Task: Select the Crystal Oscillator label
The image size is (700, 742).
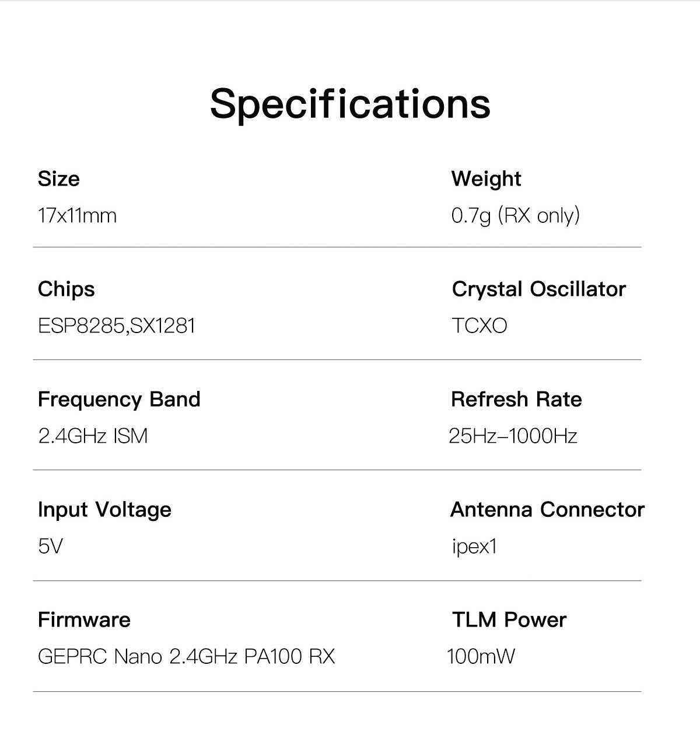Action: pyautogui.click(x=538, y=289)
